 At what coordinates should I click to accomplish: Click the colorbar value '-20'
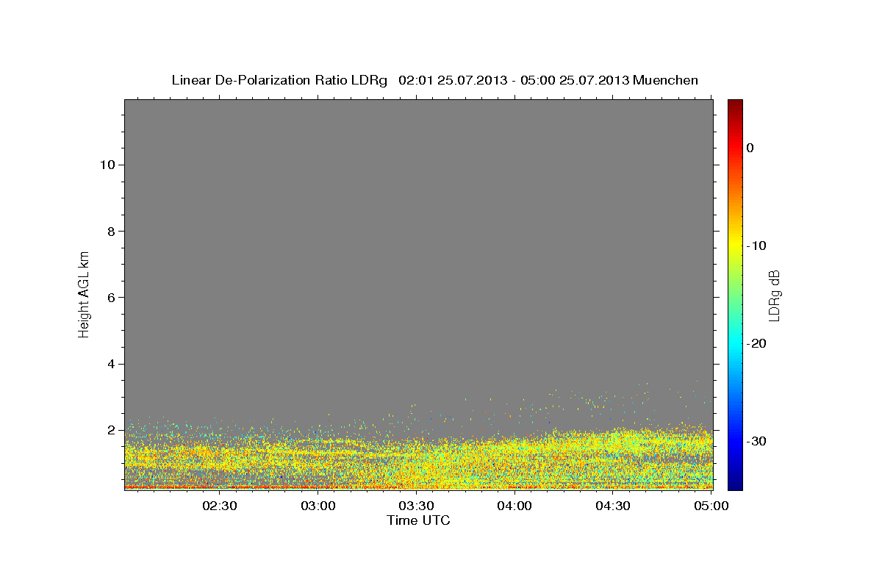click(757, 343)
